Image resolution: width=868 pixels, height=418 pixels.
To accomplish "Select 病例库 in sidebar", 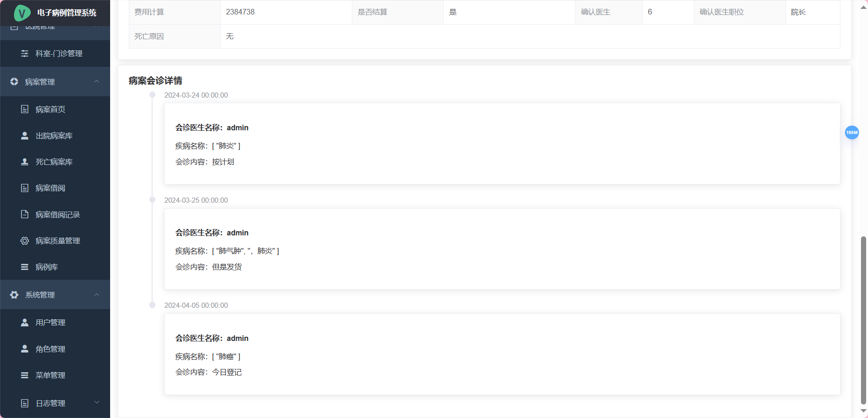I will (55, 267).
